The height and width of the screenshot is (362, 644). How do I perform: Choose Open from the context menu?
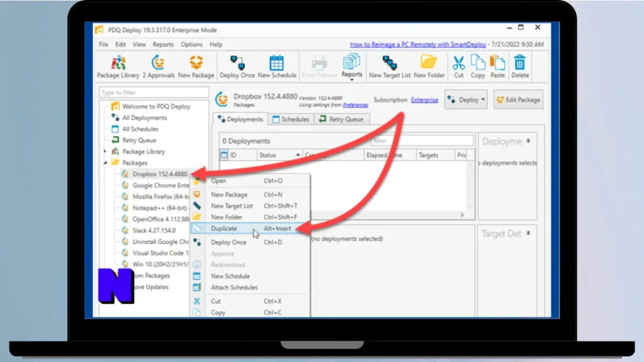(x=250, y=180)
